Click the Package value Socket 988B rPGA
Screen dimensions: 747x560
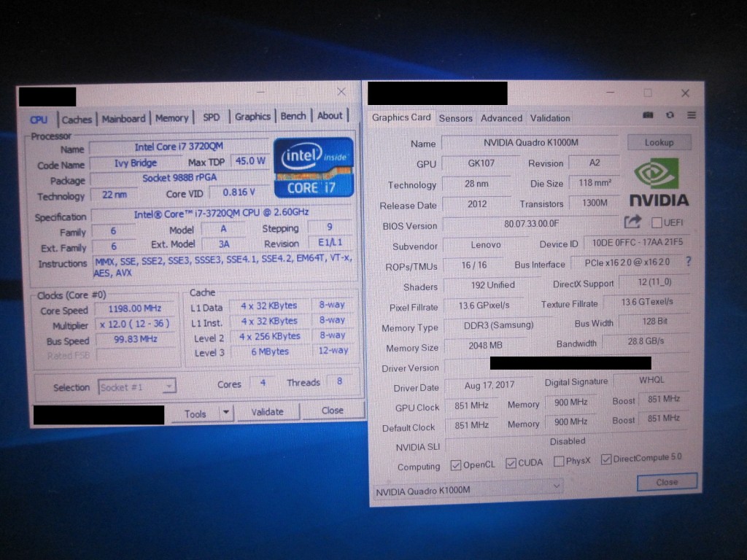pyautogui.click(x=179, y=178)
